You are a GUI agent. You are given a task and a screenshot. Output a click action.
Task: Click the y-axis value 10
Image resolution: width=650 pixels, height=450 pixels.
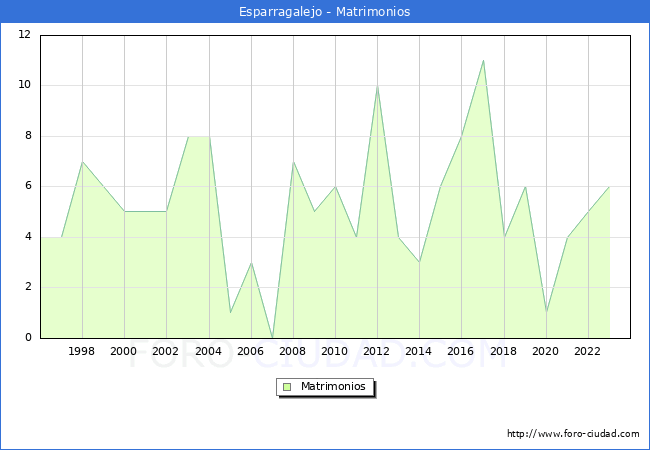tap(24, 85)
